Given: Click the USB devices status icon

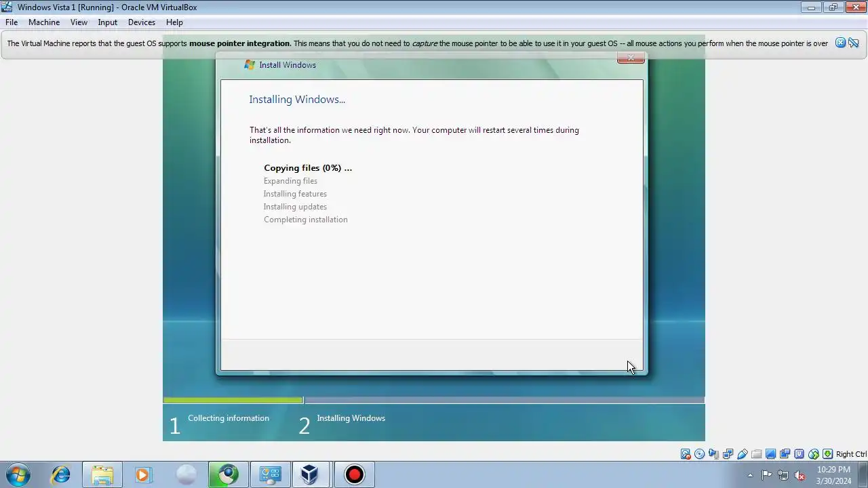Looking at the screenshot, I should click(x=742, y=454).
